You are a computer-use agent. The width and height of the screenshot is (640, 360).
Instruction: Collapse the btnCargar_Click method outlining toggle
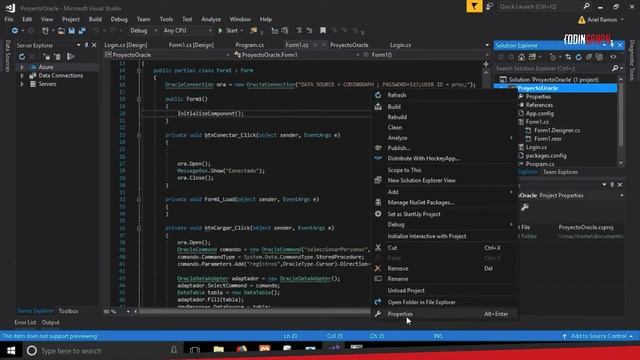[x=139, y=228]
